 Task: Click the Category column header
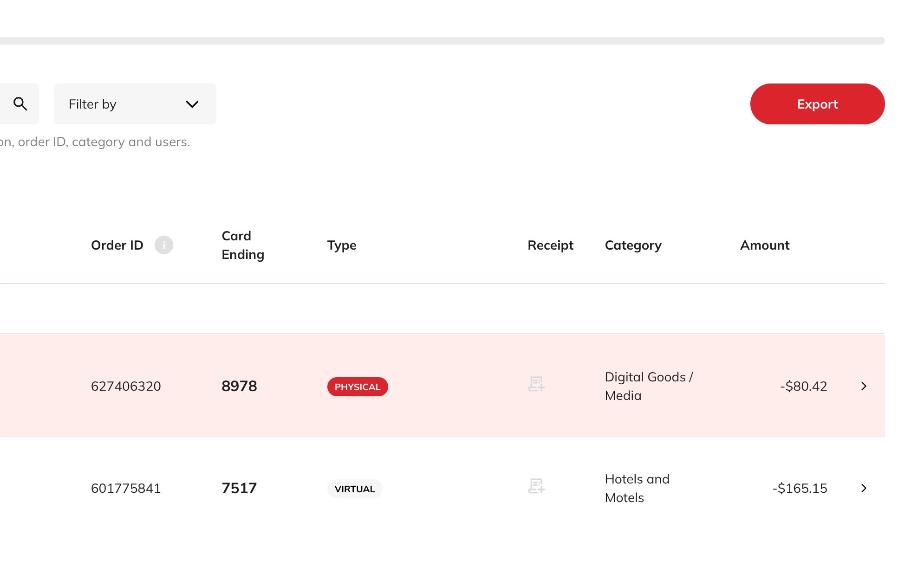point(633,245)
